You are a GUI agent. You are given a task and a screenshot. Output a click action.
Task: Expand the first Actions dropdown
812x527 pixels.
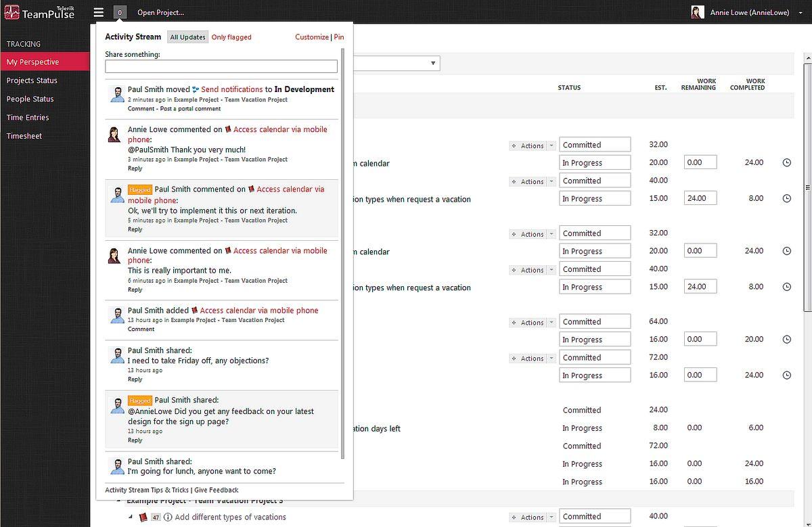coord(551,145)
